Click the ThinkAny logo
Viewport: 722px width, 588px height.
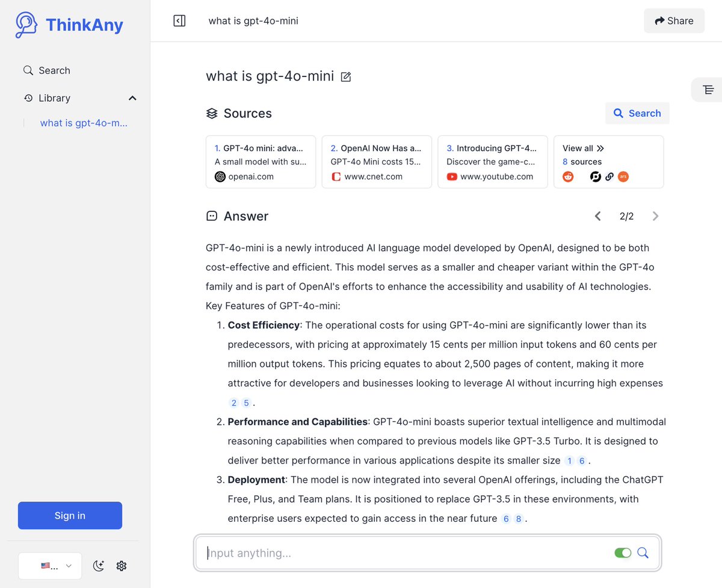[x=69, y=25]
